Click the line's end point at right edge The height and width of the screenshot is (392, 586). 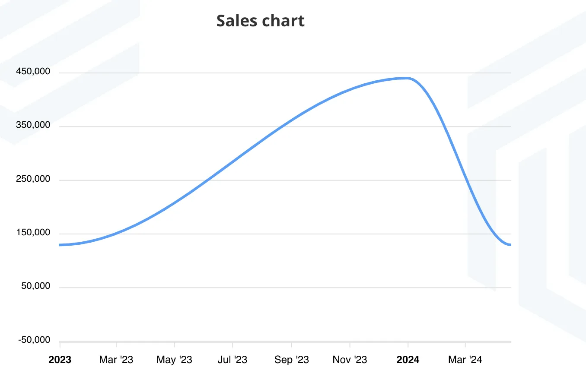tap(510, 245)
